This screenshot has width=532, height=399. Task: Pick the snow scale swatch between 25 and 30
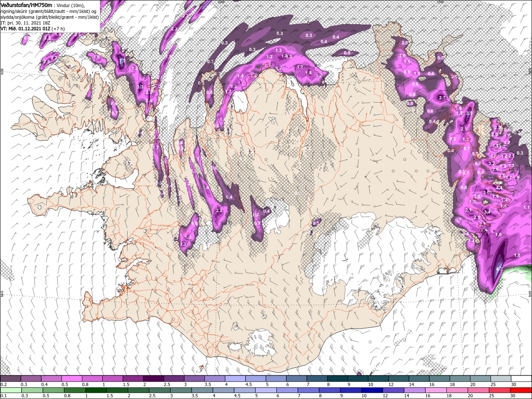click(x=500, y=379)
